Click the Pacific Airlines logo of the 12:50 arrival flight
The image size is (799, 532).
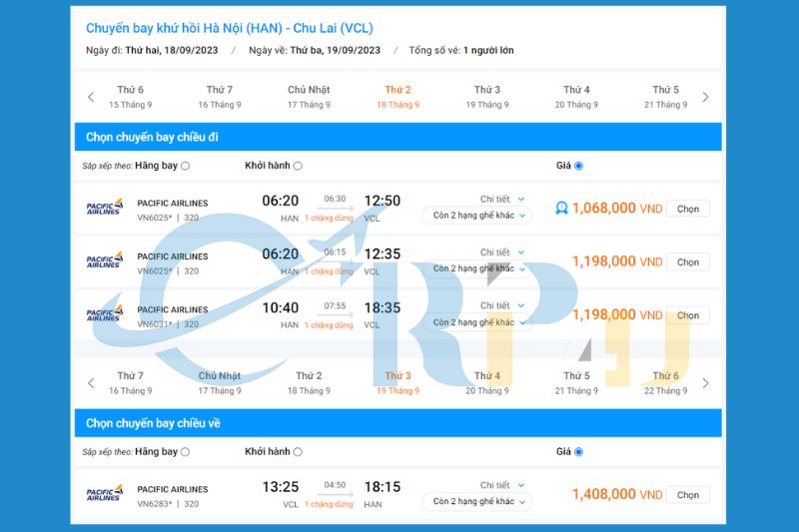point(105,208)
